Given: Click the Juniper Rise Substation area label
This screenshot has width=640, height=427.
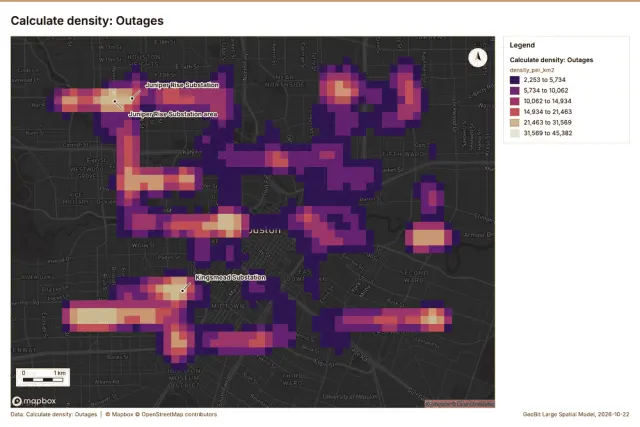Looking at the screenshot, I should click(173, 114).
